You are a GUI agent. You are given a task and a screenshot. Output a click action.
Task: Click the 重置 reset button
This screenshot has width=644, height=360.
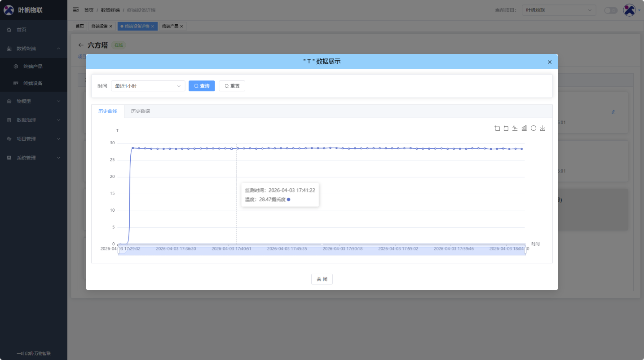click(x=232, y=86)
